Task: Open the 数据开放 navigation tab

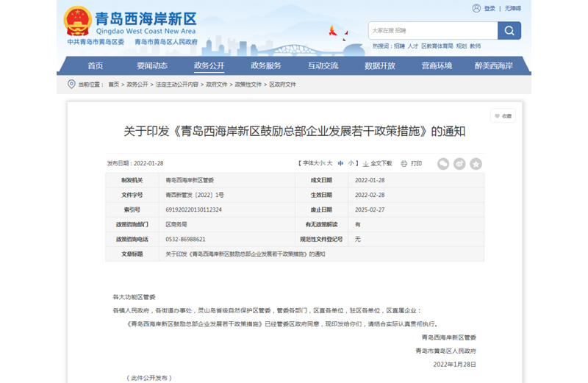Action: coord(380,65)
